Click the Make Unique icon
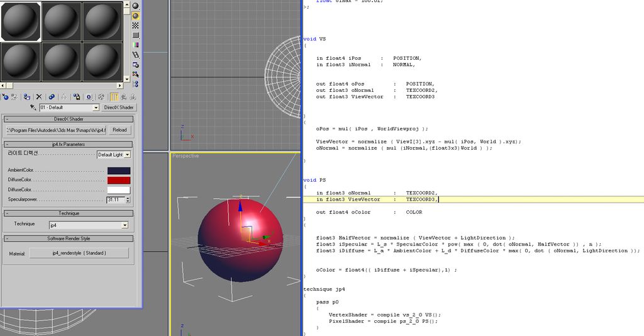644x336 pixels. pos(64,97)
